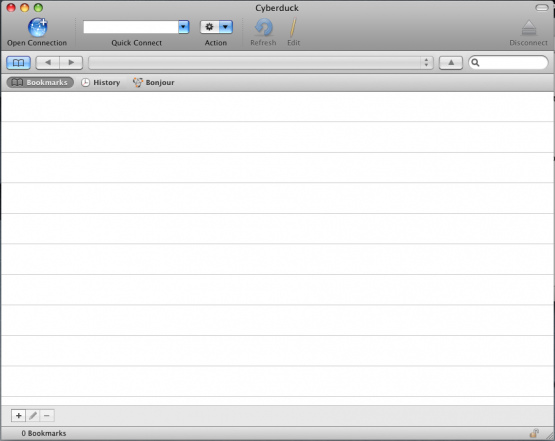Edit selected bookmark with pencil button
The height and width of the screenshot is (441, 555).
coord(33,416)
